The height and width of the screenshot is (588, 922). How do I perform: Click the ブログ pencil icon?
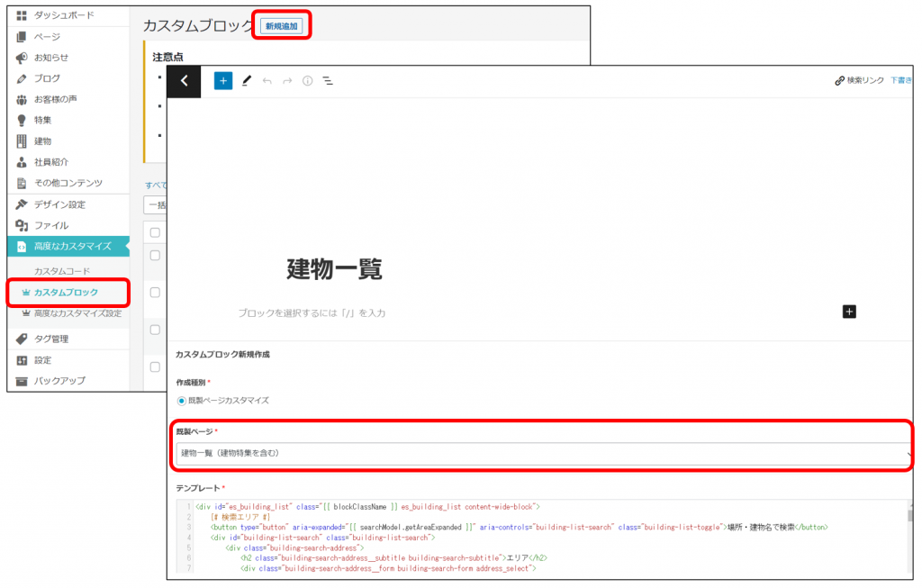point(22,78)
